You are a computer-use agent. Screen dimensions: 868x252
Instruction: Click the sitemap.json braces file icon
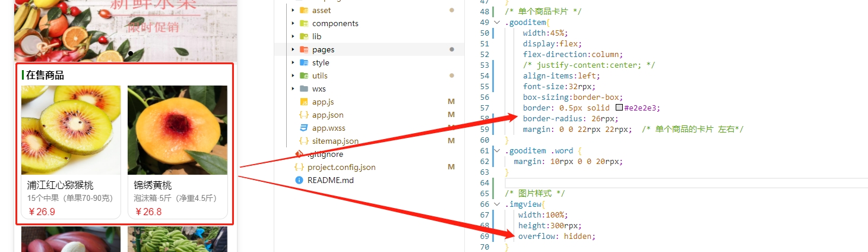click(x=304, y=141)
